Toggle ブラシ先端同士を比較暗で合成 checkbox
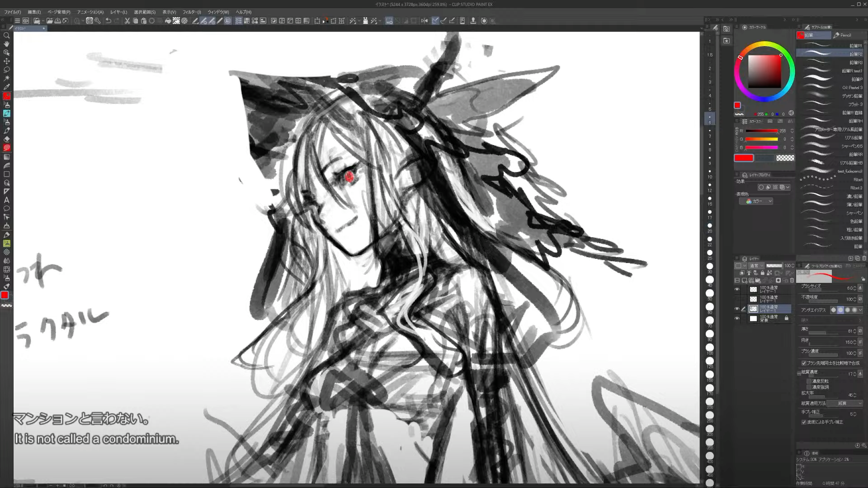Screen dimensions: 868x488 804,363
